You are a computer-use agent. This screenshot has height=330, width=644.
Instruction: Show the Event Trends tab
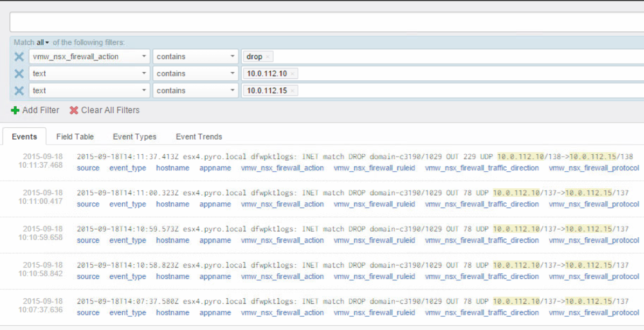click(199, 137)
